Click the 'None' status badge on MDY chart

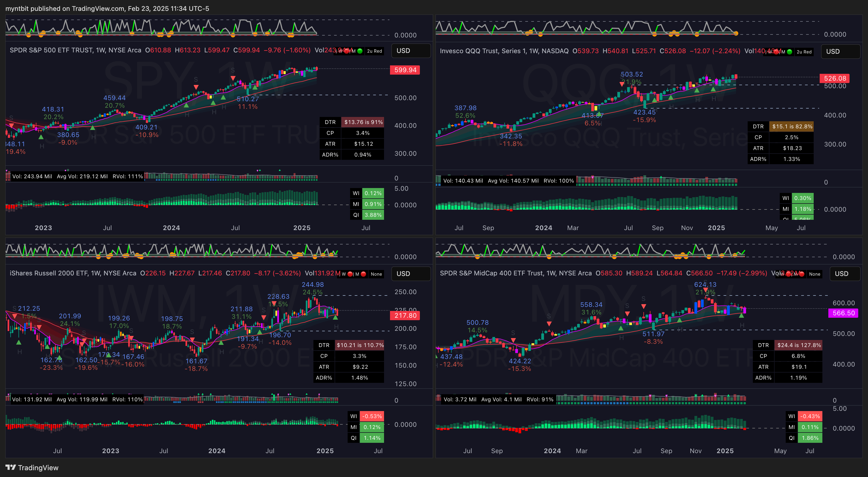click(x=814, y=274)
